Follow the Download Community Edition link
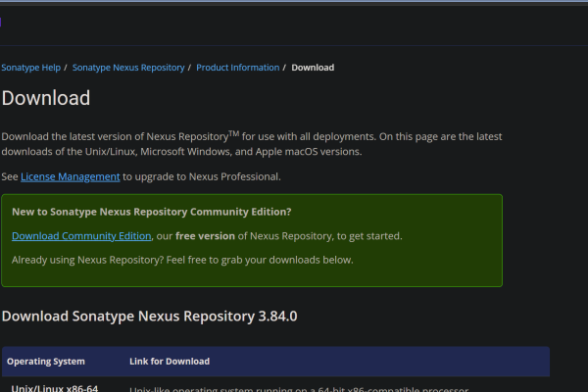 click(81, 236)
